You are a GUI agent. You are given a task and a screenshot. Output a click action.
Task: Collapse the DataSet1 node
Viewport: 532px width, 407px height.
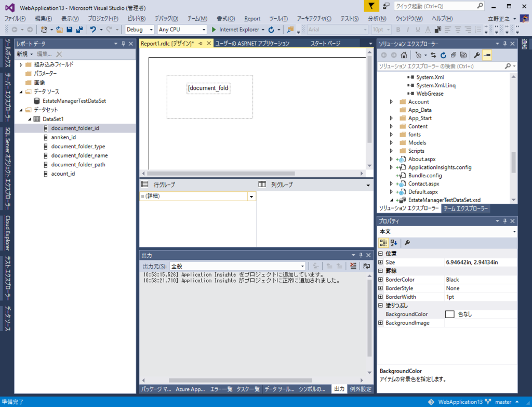pyautogui.click(x=30, y=119)
